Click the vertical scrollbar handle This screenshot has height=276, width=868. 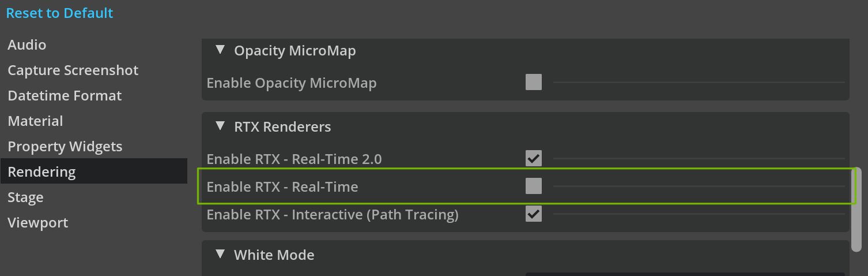(856, 209)
